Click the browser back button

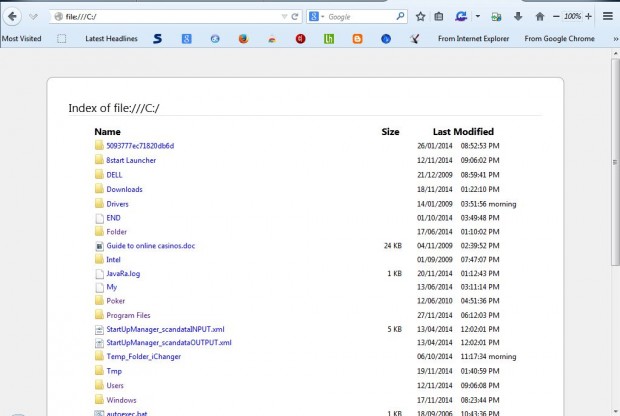pyautogui.click(x=13, y=16)
